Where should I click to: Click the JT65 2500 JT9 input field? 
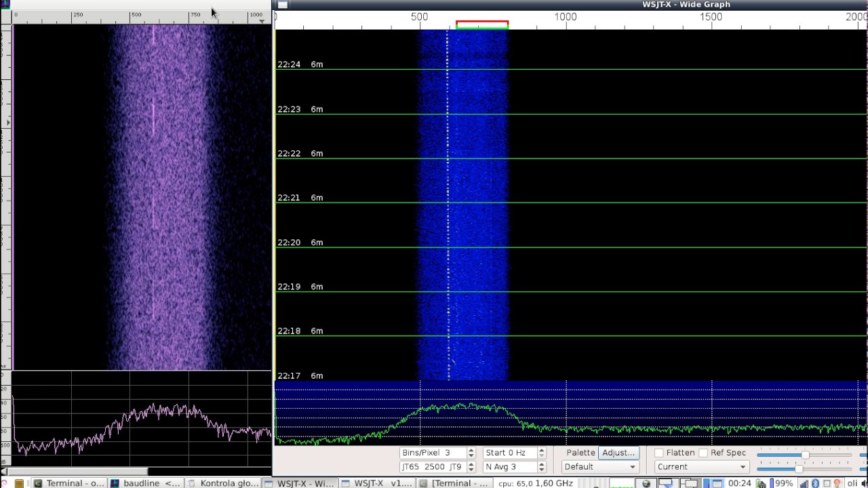coord(433,467)
